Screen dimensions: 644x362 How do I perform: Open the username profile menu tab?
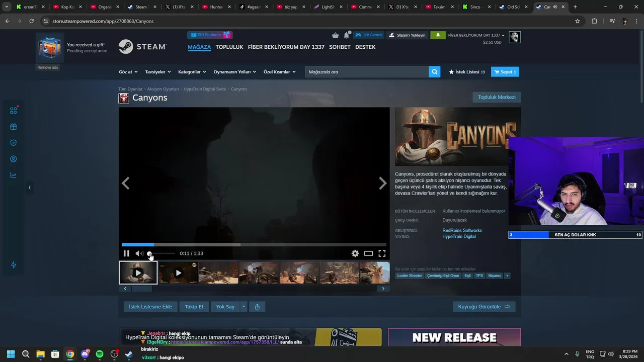click(x=286, y=47)
